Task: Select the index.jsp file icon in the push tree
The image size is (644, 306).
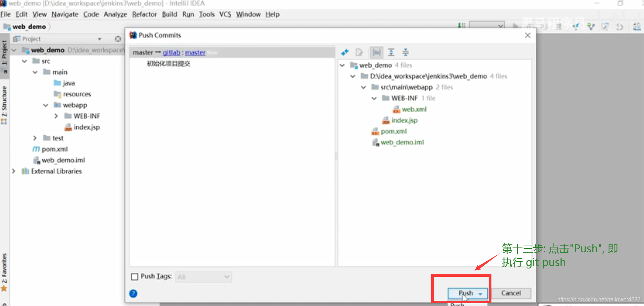Action: (386, 120)
